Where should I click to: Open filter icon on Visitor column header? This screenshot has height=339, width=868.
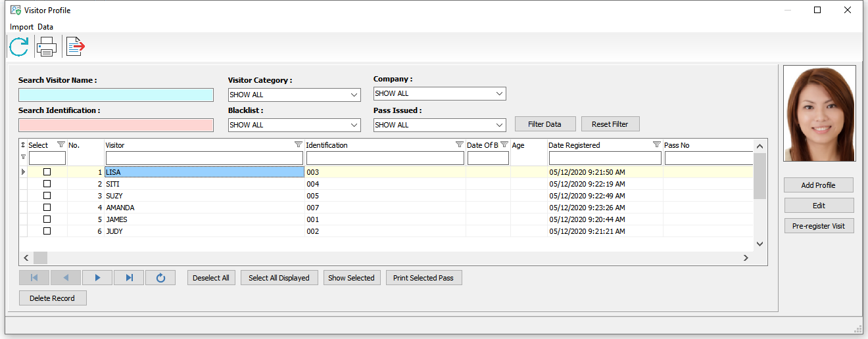click(298, 145)
